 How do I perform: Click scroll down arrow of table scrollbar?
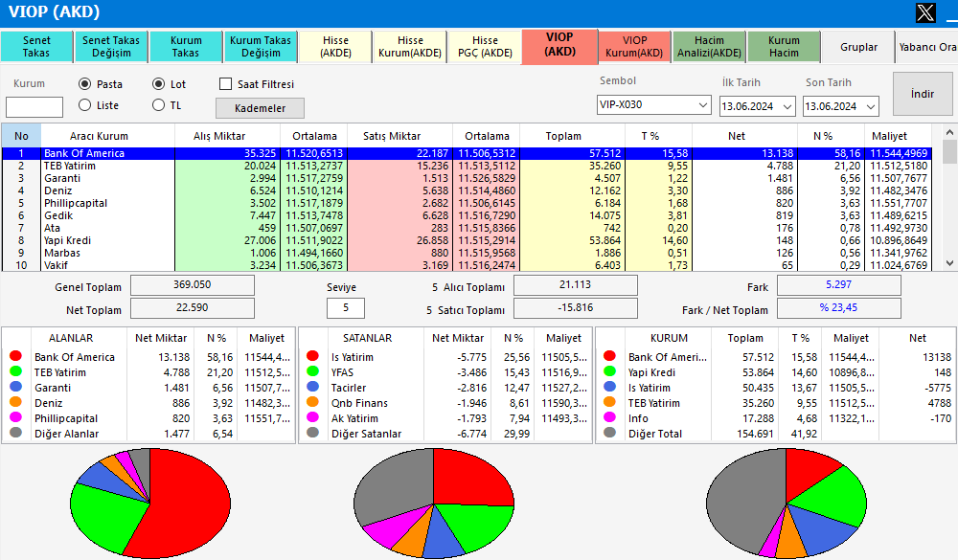948,263
